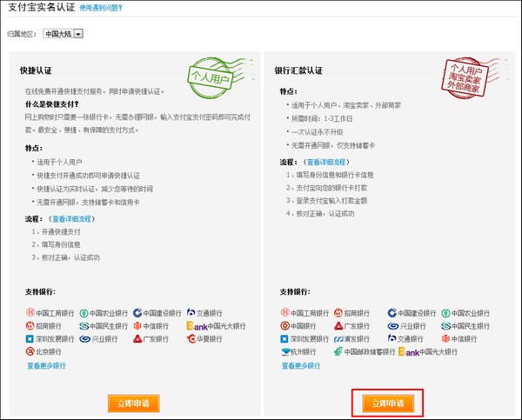Click step 1、开通快捷支付

(x=56, y=231)
